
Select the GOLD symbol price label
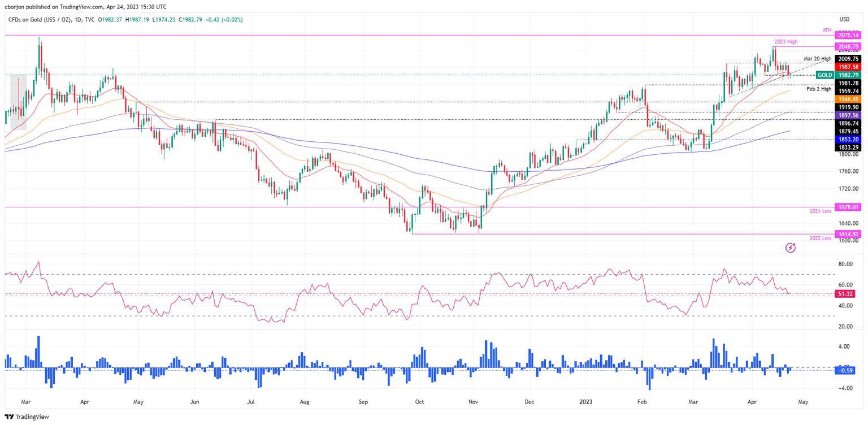[826, 75]
